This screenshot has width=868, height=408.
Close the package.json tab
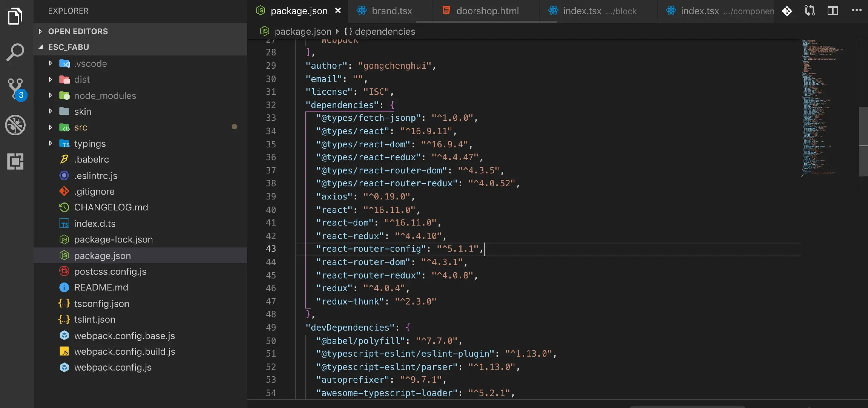pos(338,11)
